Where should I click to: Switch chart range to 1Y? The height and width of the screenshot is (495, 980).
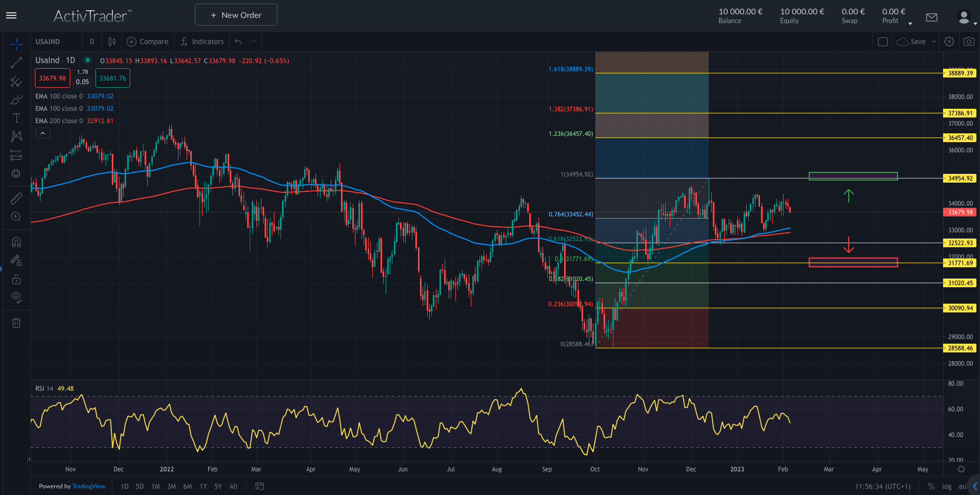pyautogui.click(x=203, y=486)
